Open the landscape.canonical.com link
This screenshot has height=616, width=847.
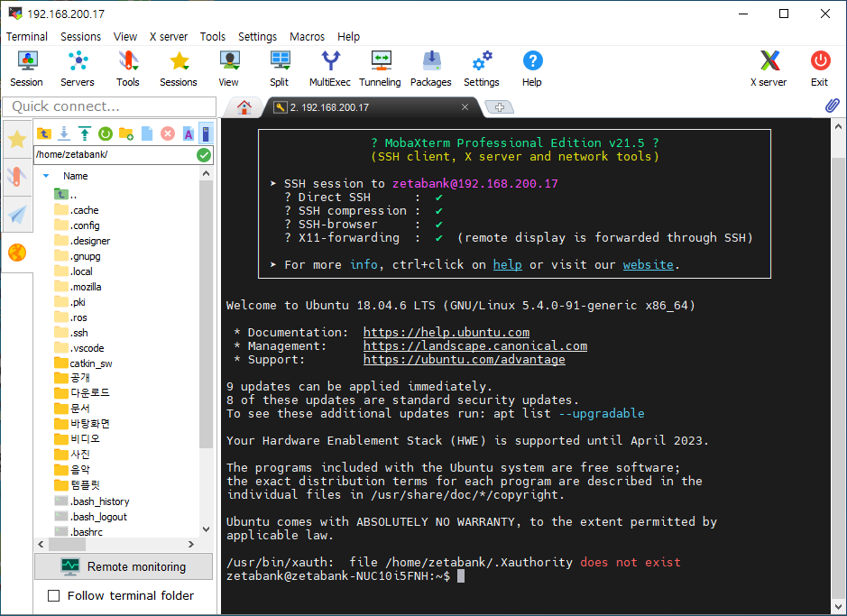tap(474, 345)
